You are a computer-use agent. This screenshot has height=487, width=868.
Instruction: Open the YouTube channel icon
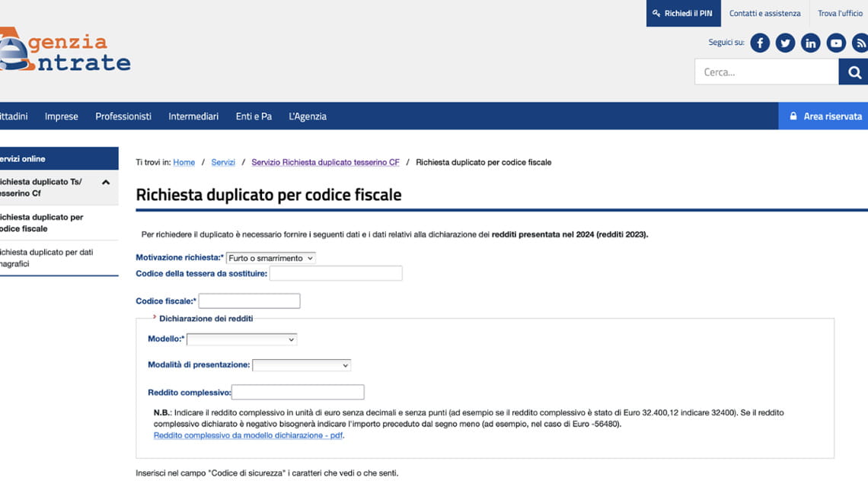835,43
